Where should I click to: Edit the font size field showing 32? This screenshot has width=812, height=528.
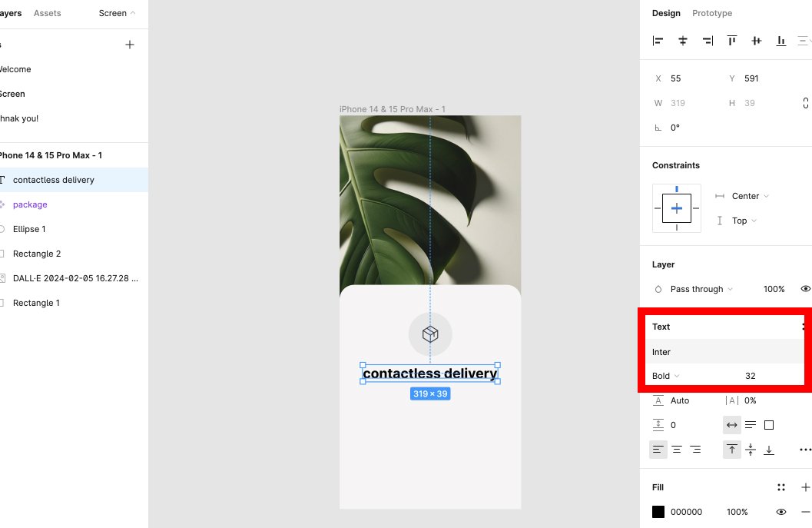click(751, 376)
